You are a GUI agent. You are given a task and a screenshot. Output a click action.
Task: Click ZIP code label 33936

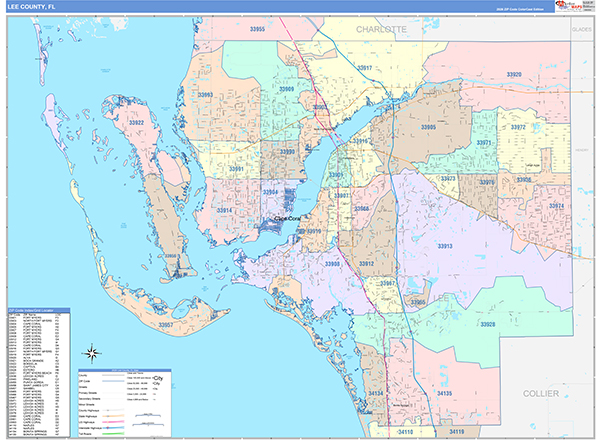pos(524,179)
